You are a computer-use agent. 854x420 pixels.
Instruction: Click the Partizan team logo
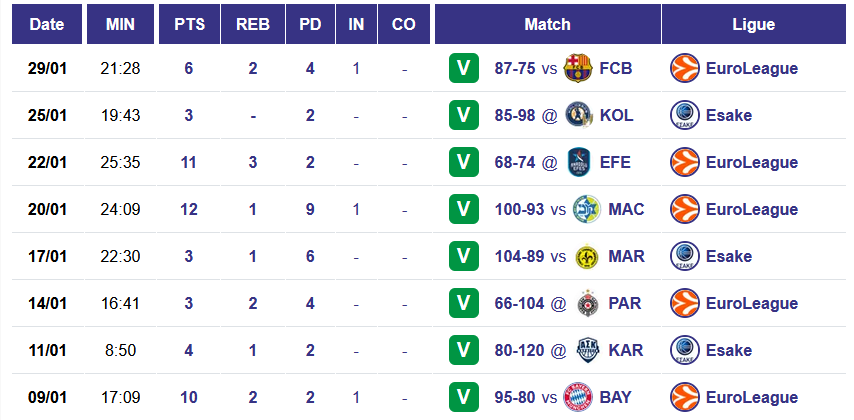587,303
